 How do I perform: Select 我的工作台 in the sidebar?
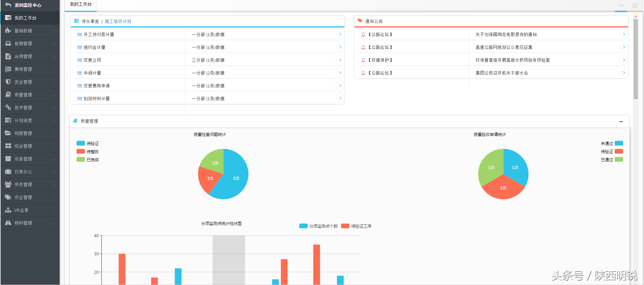pos(30,18)
